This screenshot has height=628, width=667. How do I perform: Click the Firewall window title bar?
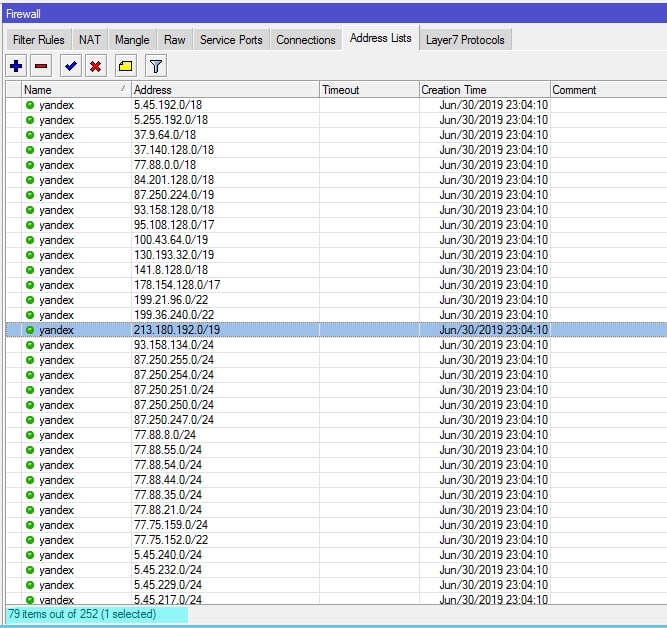tap(334, 14)
